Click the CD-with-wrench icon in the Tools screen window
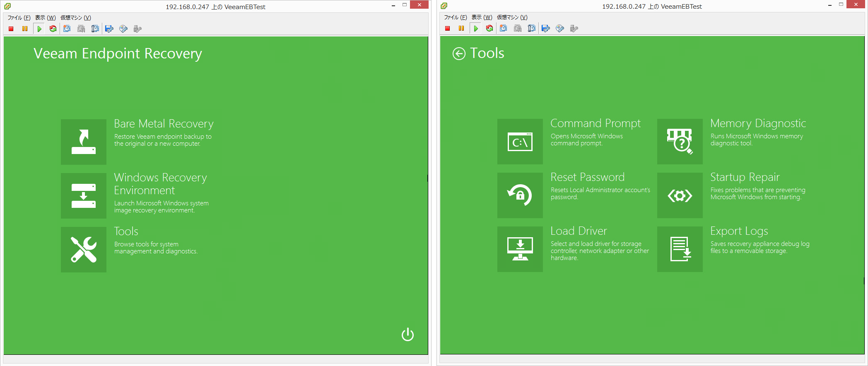This screenshot has height=366, width=868. (x=560, y=28)
